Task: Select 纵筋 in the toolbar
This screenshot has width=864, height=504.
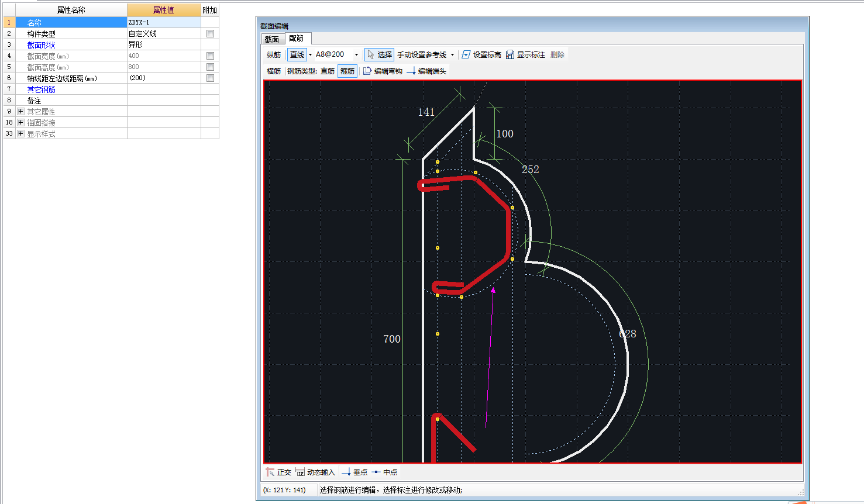Action: pyautogui.click(x=274, y=54)
